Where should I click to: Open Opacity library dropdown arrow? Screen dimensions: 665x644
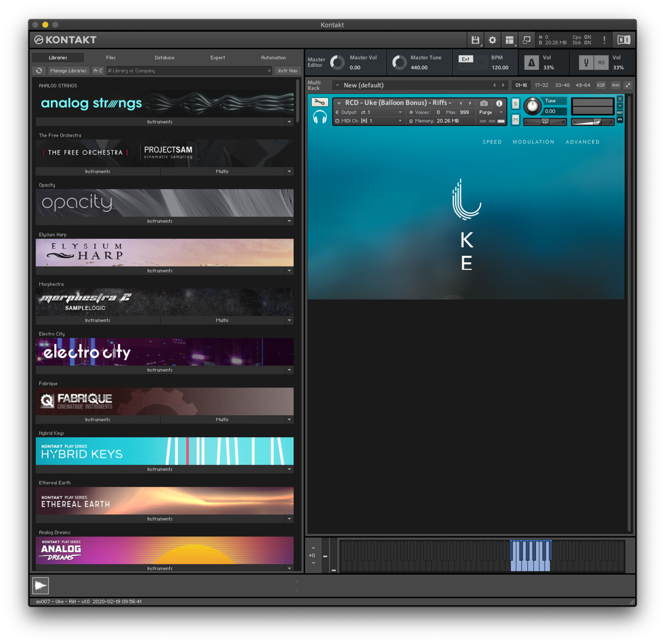tap(289, 221)
